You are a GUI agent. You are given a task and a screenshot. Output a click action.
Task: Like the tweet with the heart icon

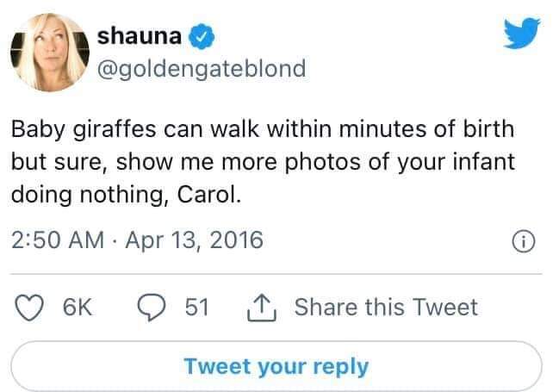[x=29, y=308]
